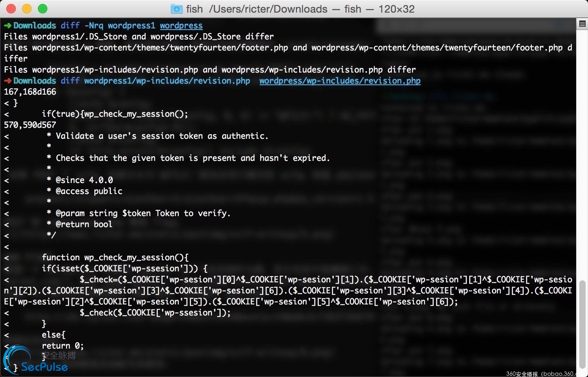Screen dimensions: 588x377
Task: Click the underlined 'wordpress' argument on first line
Action: (x=181, y=26)
